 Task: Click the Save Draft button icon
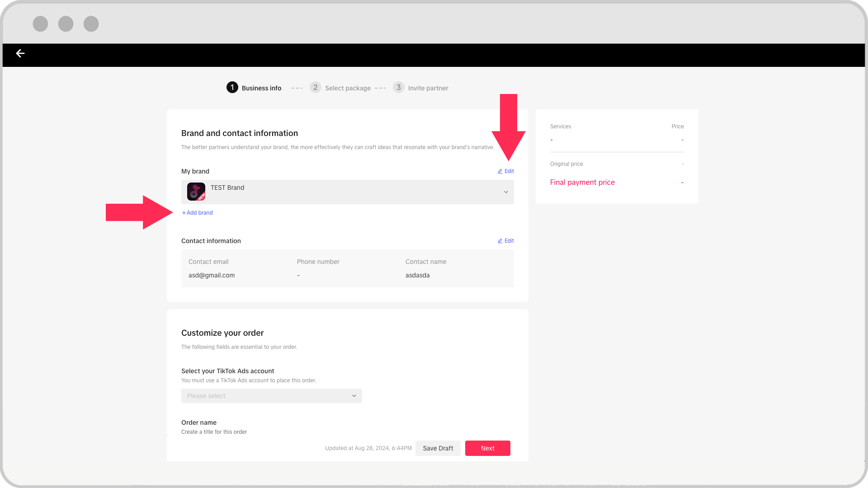tap(438, 448)
